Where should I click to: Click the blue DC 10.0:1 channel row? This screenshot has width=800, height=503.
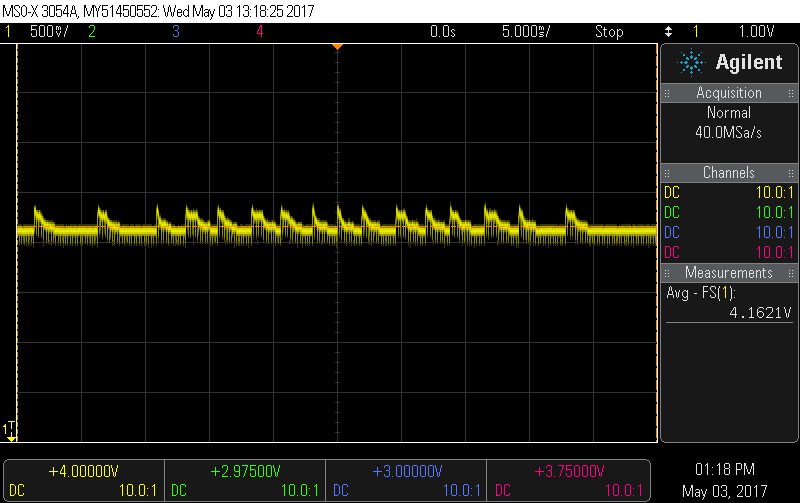(x=729, y=232)
